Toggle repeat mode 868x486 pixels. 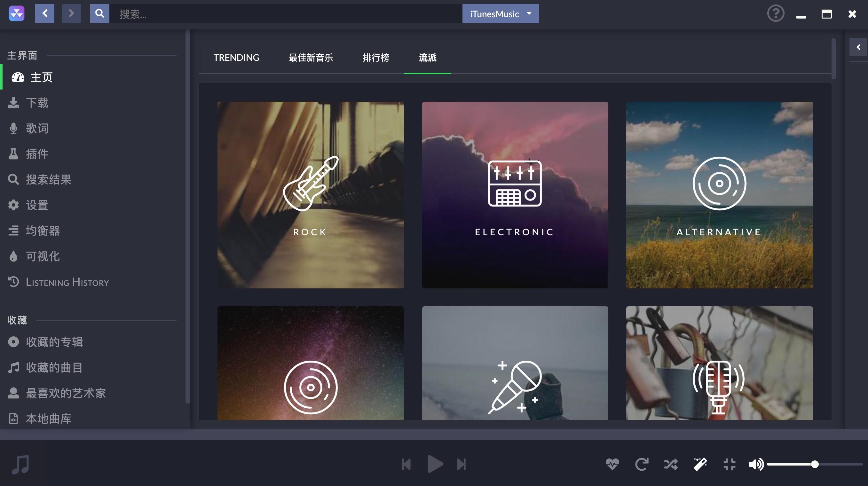pos(642,464)
